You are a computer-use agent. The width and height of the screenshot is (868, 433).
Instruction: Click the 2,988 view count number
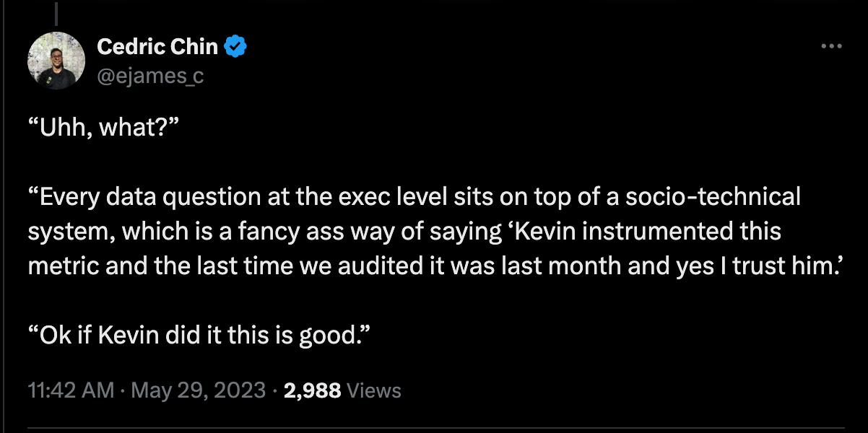pyautogui.click(x=312, y=391)
